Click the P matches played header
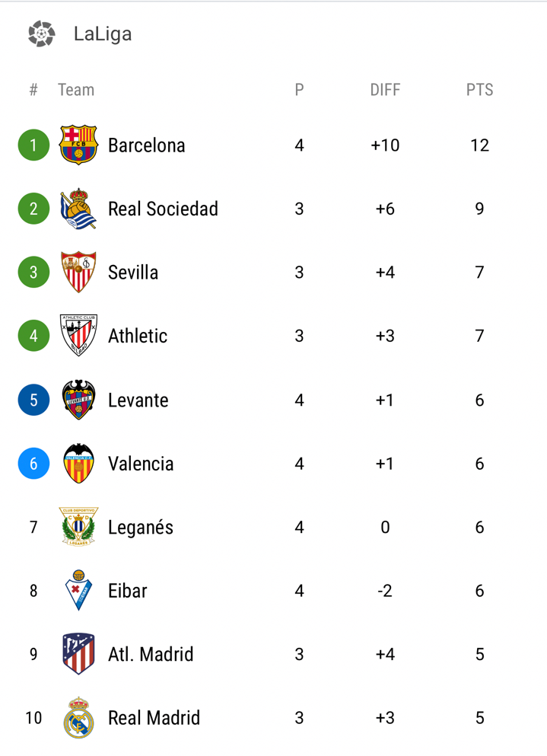Viewport: 547px width, 756px height. coord(299,90)
